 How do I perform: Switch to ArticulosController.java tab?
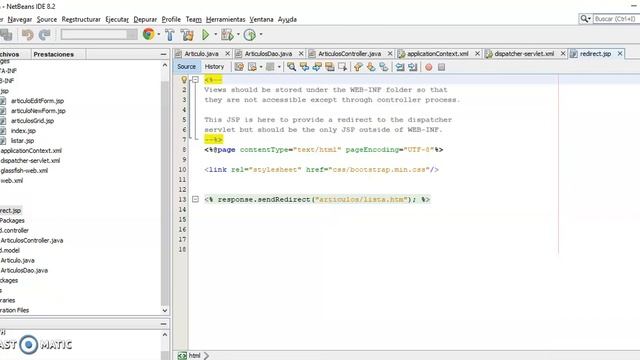point(349,53)
